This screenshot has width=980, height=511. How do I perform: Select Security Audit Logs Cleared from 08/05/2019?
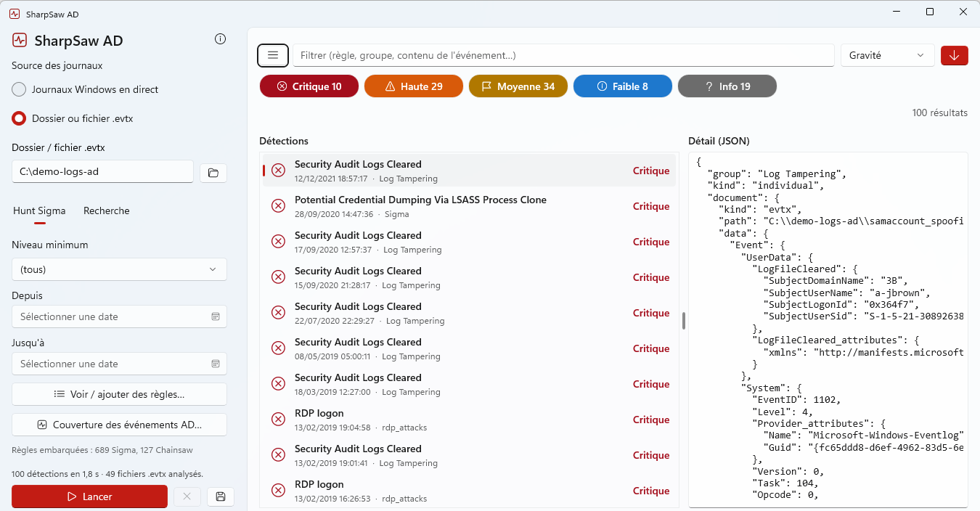[469, 348]
